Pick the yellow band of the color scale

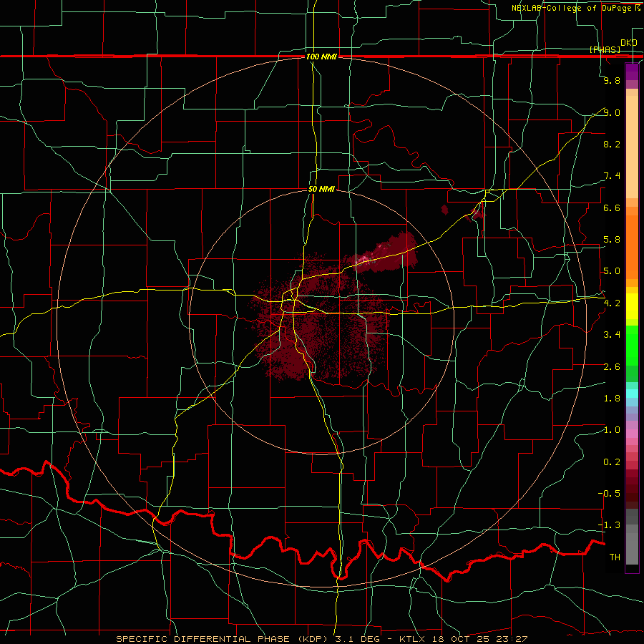pyautogui.click(x=632, y=306)
